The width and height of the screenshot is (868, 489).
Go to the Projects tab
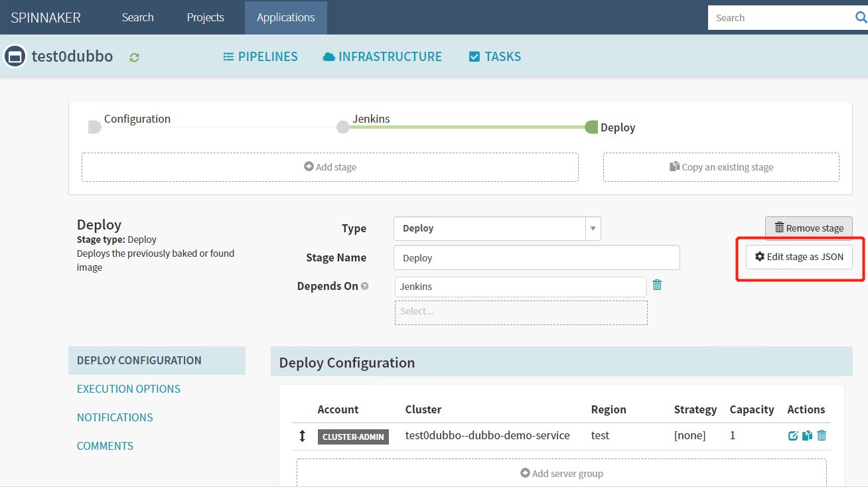tap(205, 18)
